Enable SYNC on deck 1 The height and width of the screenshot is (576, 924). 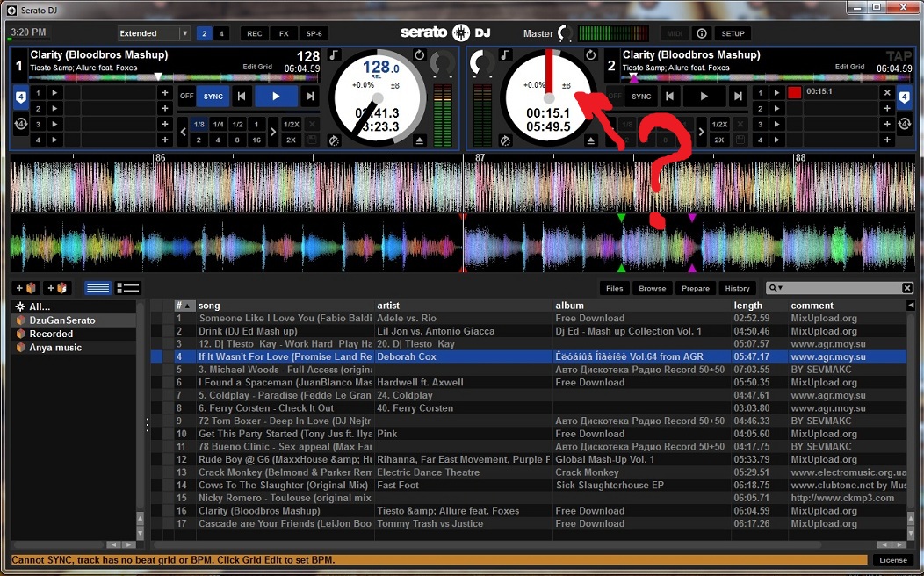click(x=213, y=96)
